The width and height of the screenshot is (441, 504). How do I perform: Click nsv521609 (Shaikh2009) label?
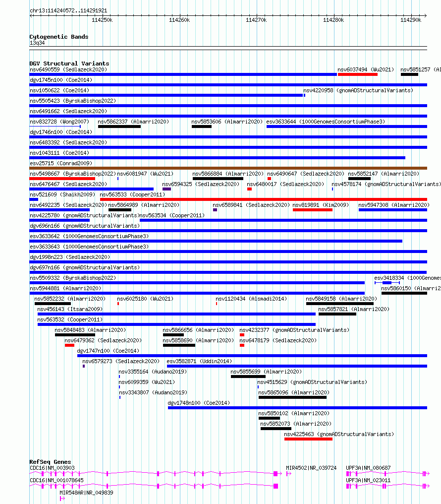62,194
